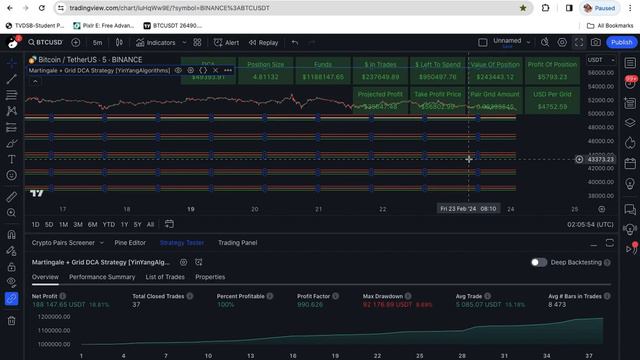Activate the zoom in tool
This screenshot has height=360, width=640.
(x=11, y=213)
